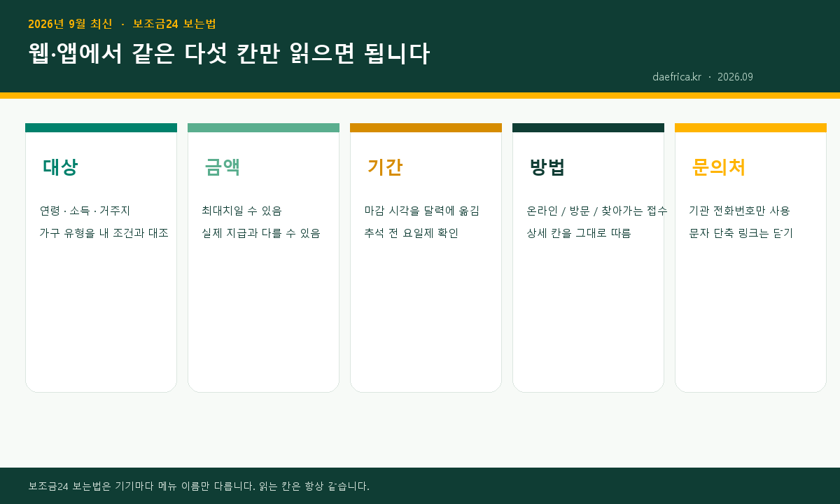
Task: Click the line 온라인 / 방문 / 찾아가는 접수
Action: pyautogui.click(x=597, y=211)
